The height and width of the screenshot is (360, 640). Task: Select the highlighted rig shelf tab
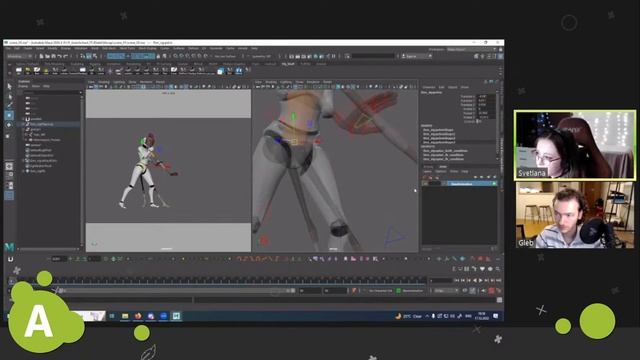coord(288,64)
